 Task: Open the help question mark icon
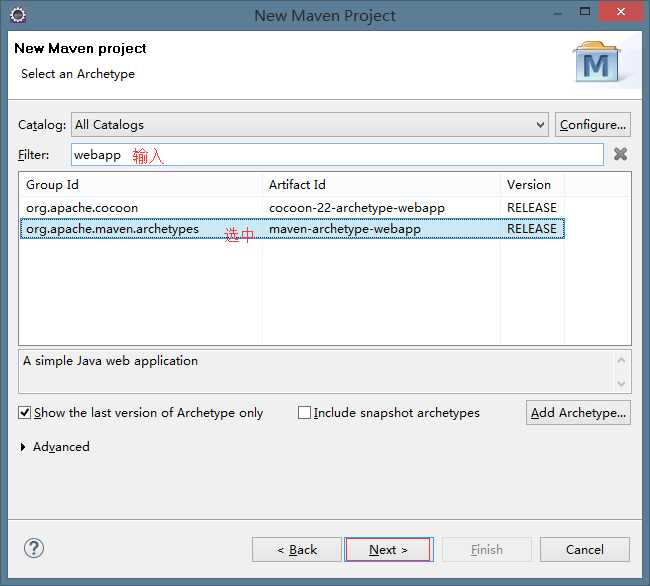[x=34, y=548]
